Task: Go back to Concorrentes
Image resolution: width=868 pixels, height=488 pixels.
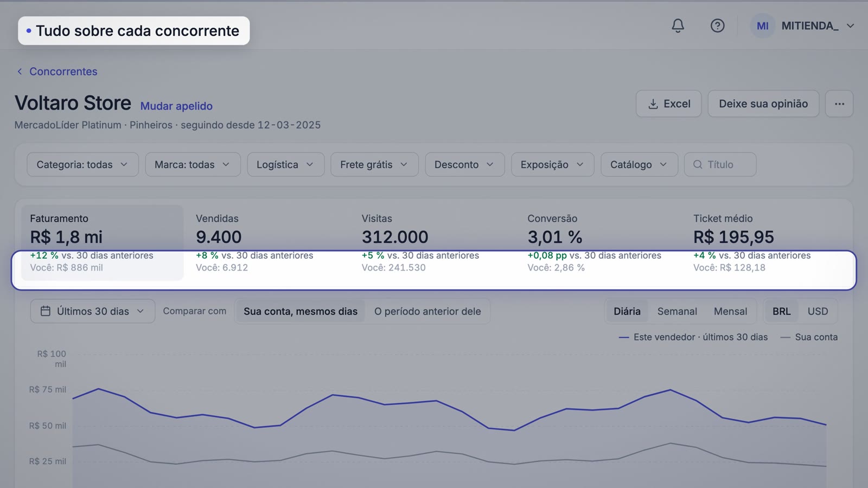Action: (63, 72)
